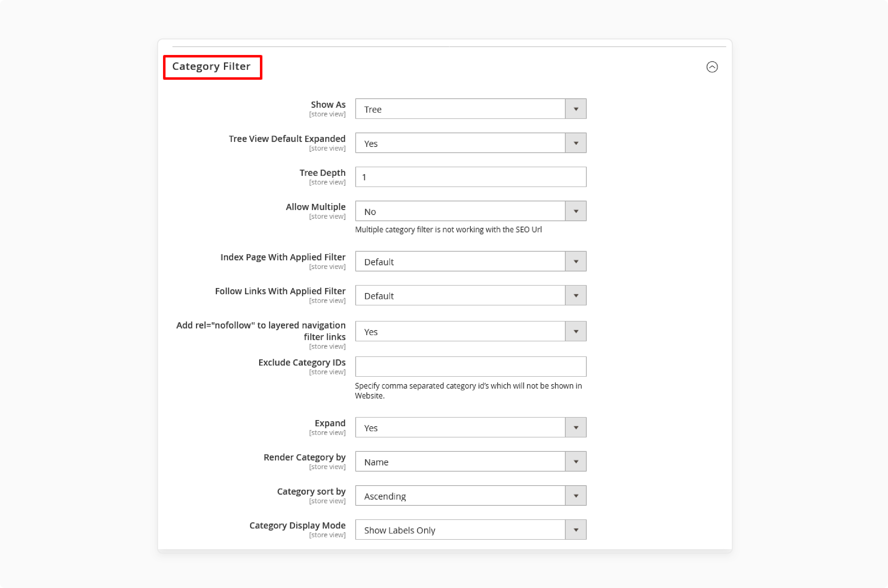Viewport: 888px width, 588px height.
Task: Open Index Page With Applied Filter dropdown
Action: (471, 261)
